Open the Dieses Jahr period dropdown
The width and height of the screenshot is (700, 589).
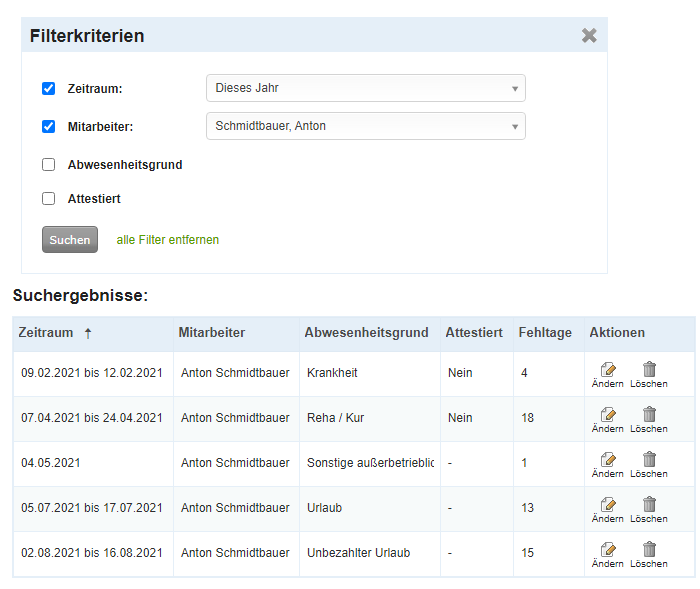366,88
